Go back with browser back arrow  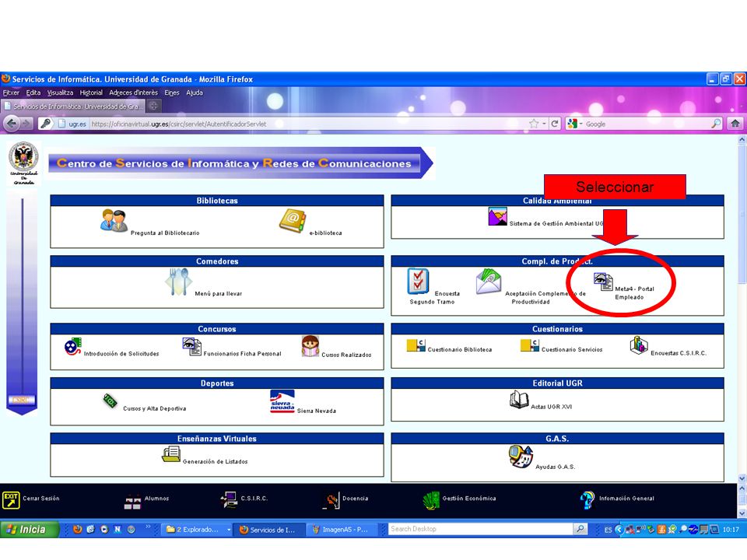(12, 124)
